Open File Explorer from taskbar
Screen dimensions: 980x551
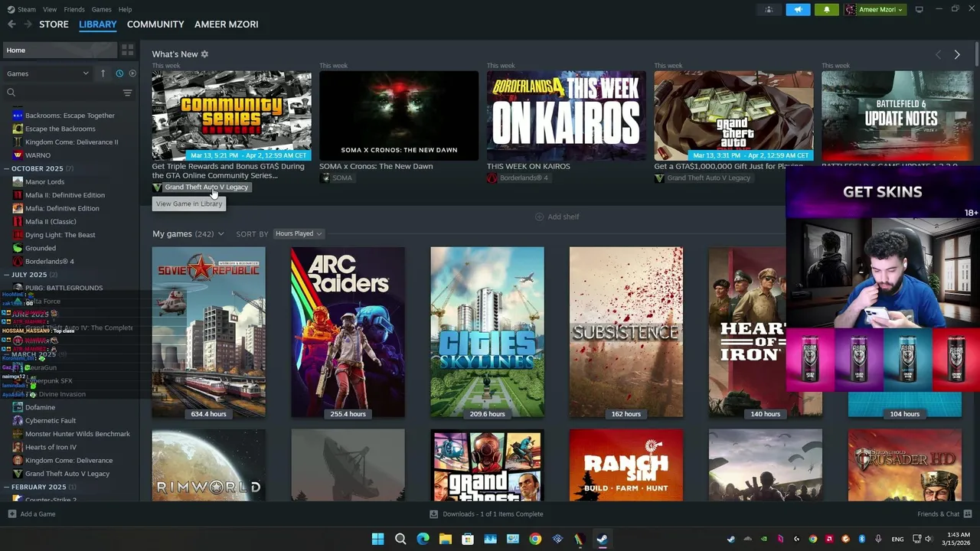pyautogui.click(x=445, y=539)
